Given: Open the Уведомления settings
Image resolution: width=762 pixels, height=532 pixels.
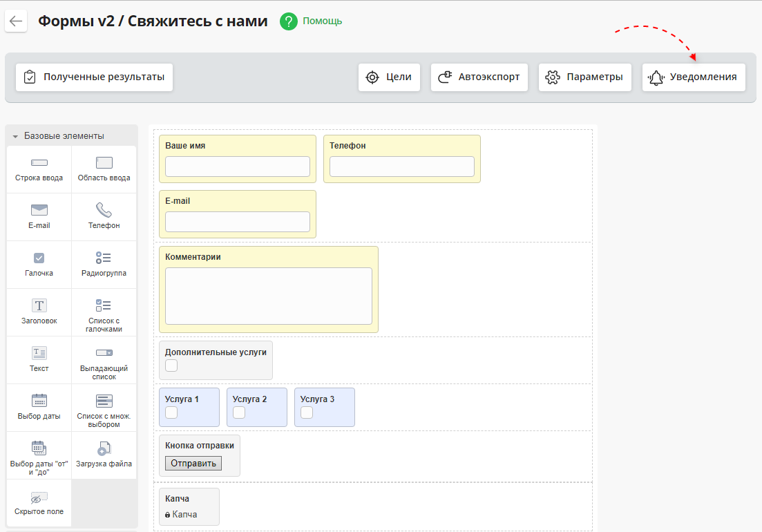Looking at the screenshot, I should [x=694, y=77].
